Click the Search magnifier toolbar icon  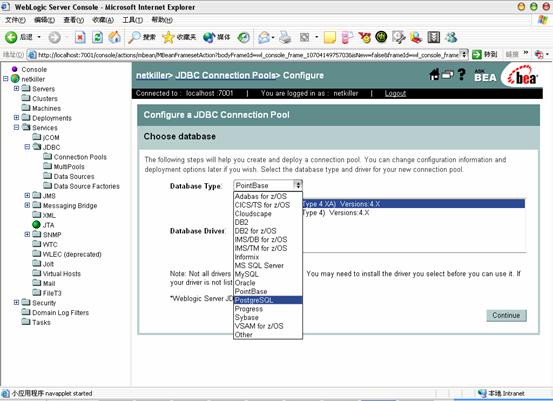[134, 37]
